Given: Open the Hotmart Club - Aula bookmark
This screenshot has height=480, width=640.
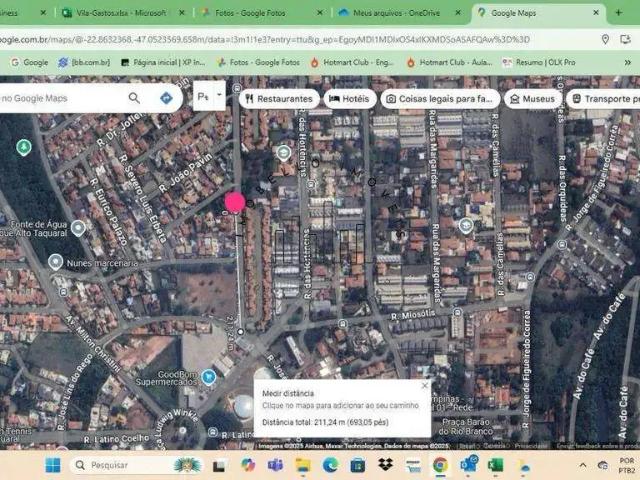Looking at the screenshot, I should (x=449, y=62).
